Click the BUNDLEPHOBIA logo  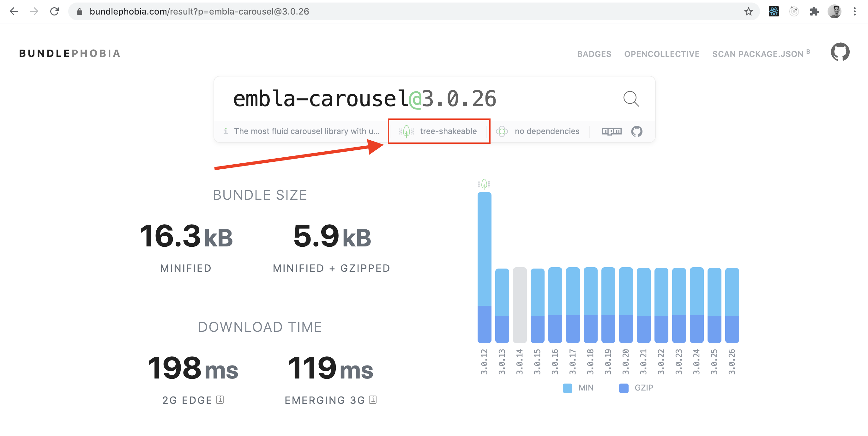[x=70, y=53]
